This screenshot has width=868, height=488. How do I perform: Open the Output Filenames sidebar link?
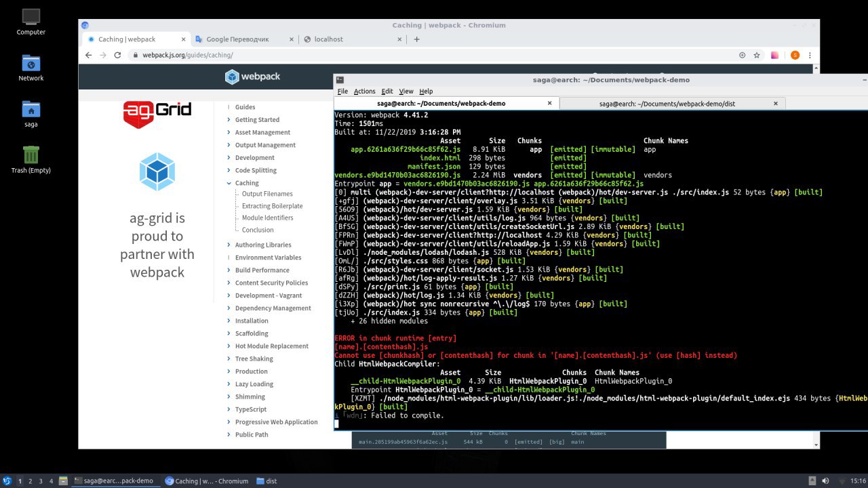pos(267,195)
